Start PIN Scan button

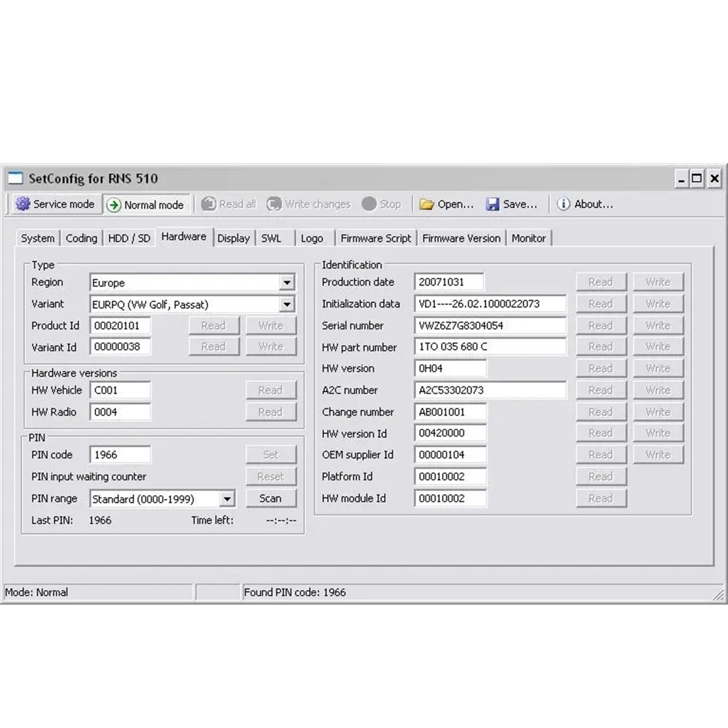coord(271,498)
